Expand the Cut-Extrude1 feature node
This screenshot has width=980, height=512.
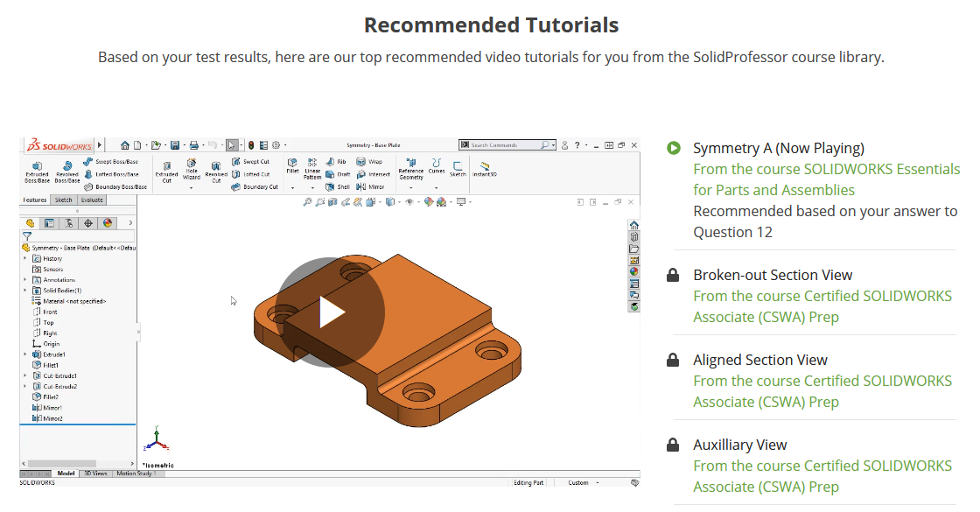25,375
